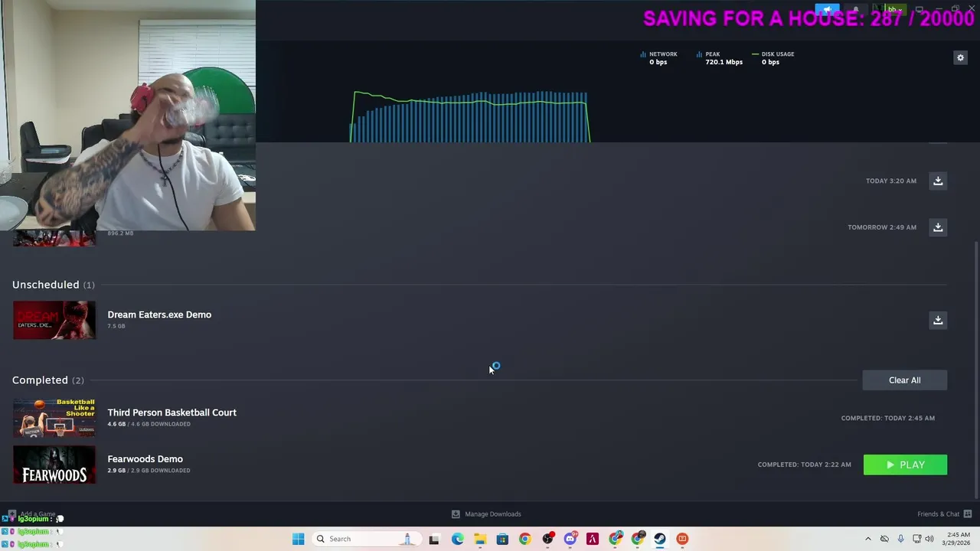Click the Completed section header
Image resolution: width=980 pixels, height=551 pixels.
[x=48, y=380]
